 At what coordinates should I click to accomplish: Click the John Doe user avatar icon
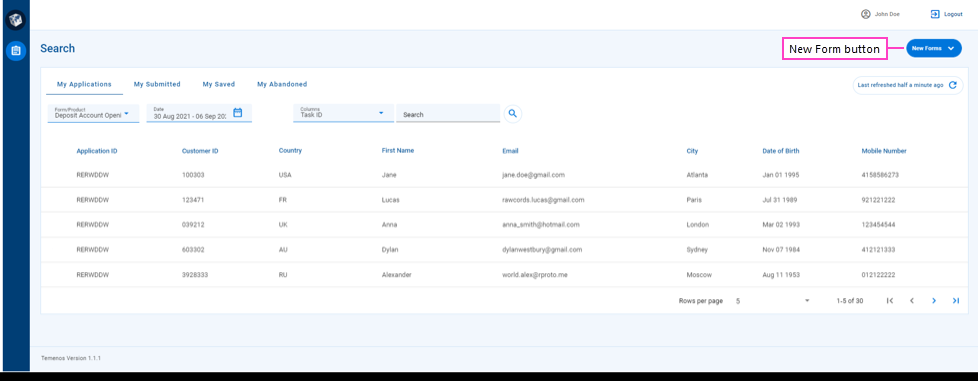[x=866, y=14]
